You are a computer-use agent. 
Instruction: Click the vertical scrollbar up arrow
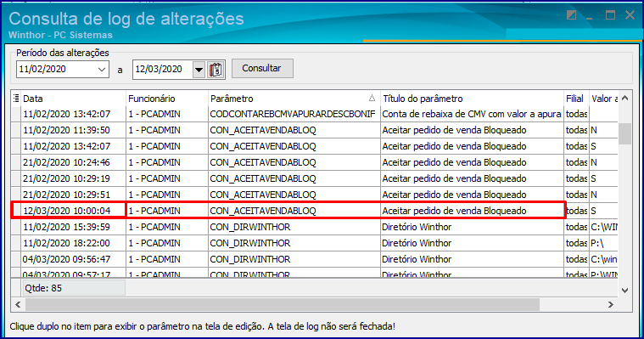pyautogui.click(x=625, y=98)
